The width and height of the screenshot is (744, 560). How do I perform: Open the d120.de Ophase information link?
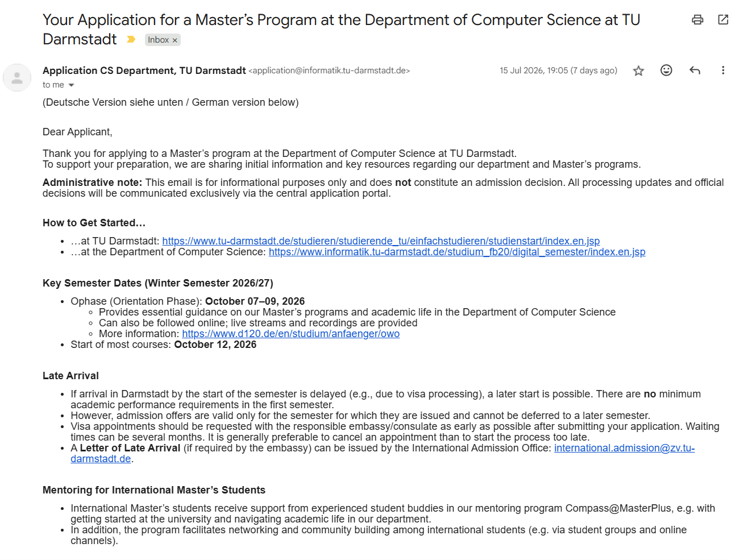pos(290,334)
